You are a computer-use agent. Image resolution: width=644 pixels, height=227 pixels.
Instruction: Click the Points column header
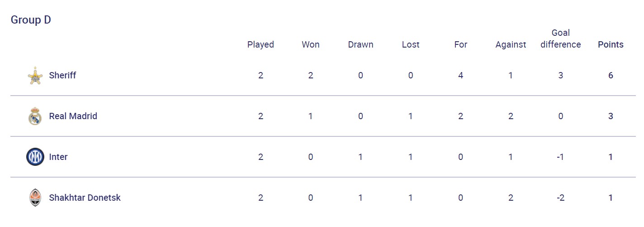[x=611, y=44]
